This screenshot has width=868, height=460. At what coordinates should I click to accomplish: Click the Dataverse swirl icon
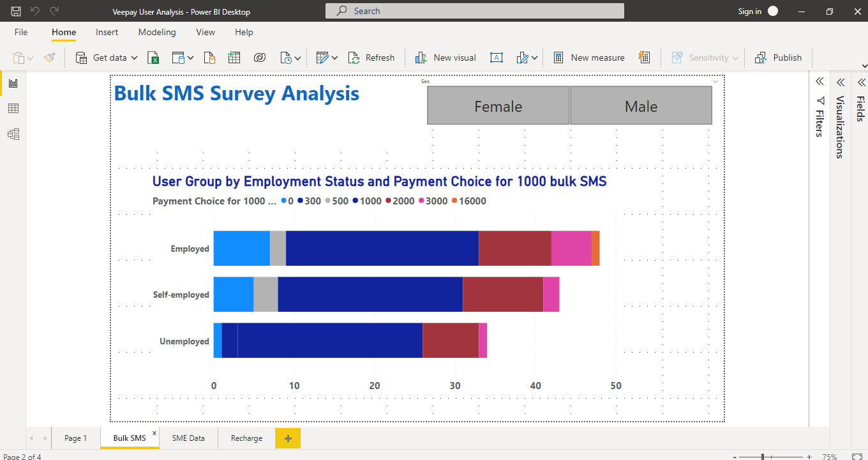[x=259, y=57]
